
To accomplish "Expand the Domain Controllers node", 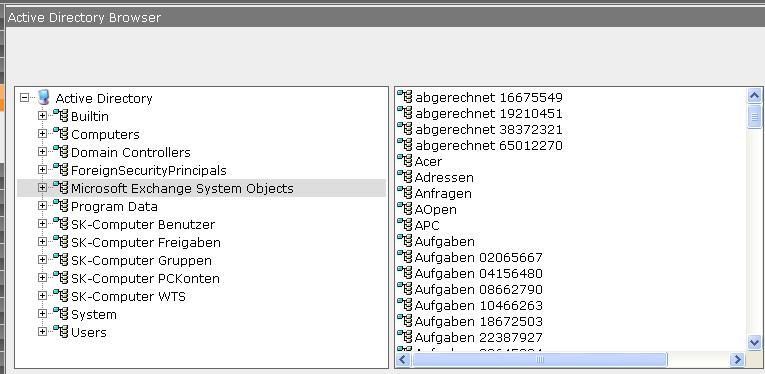I will pyautogui.click(x=42, y=152).
